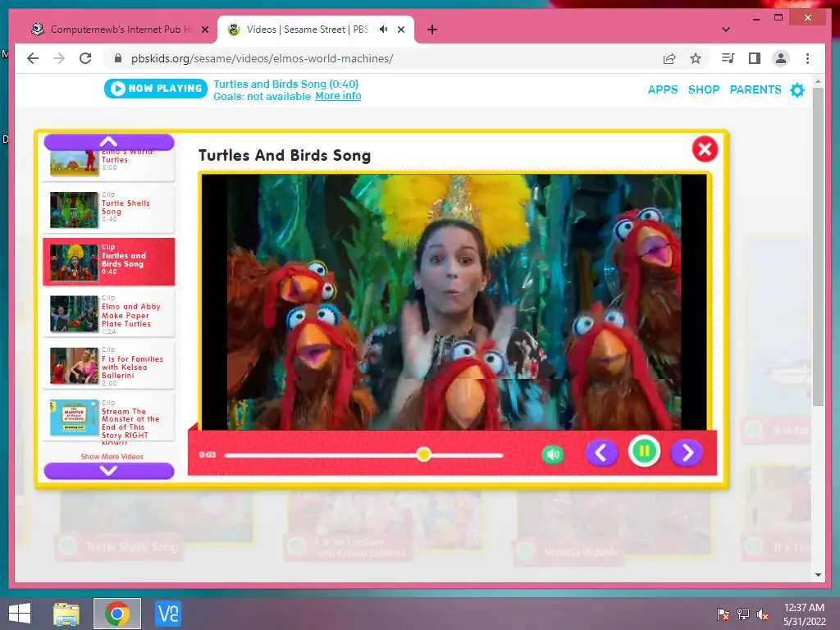840x630 pixels.
Task: Open a new browser tab
Action: tap(432, 30)
